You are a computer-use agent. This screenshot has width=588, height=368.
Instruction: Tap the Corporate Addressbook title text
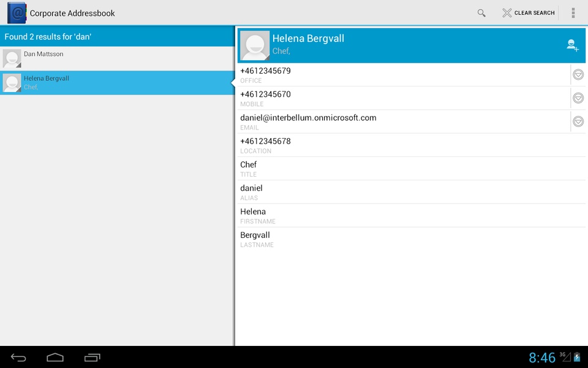tap(72, 13)
